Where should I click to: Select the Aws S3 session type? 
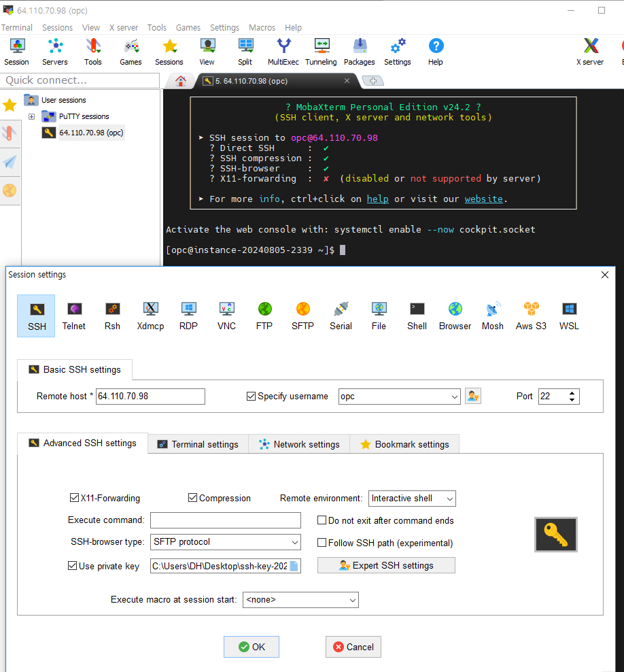pos(531,316)
